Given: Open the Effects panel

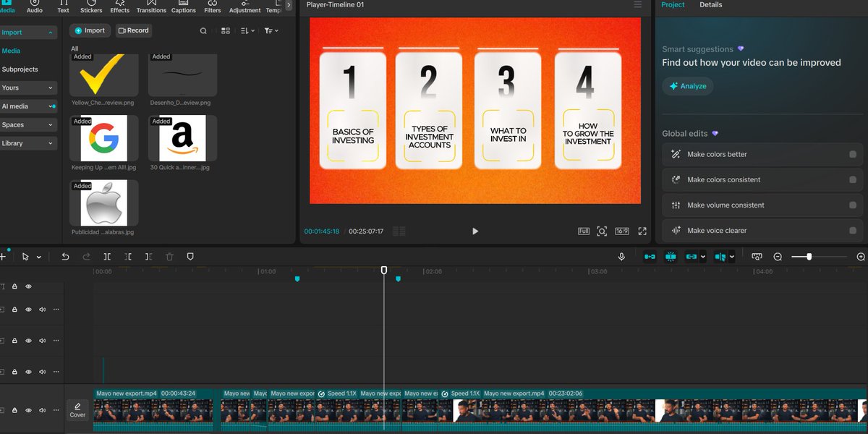Looking at the screenshot, I should (120, 7).
